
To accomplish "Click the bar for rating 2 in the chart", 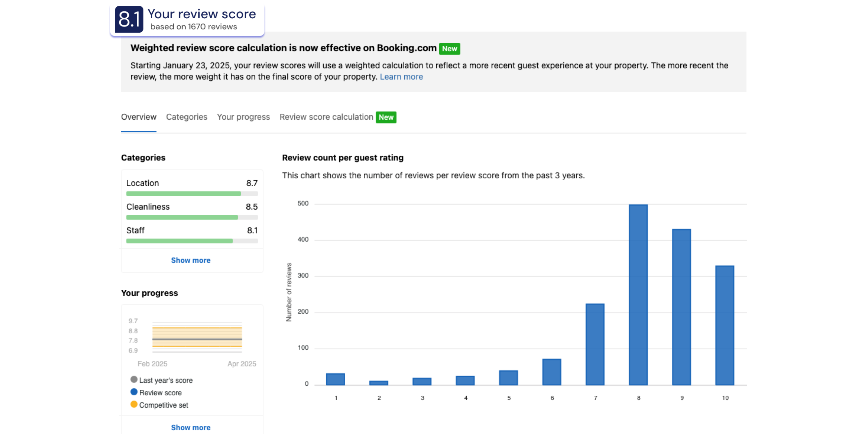I will 379,383.
